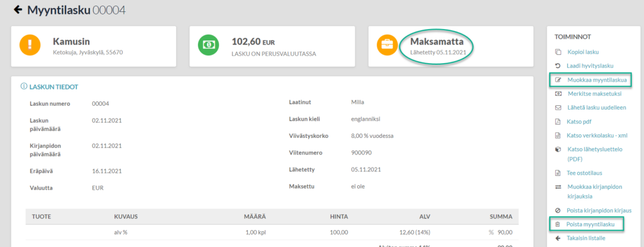Click the envelope icon for Lähetä lasku uudelleen
Screen dimensions: 644x247
(558, 108)
